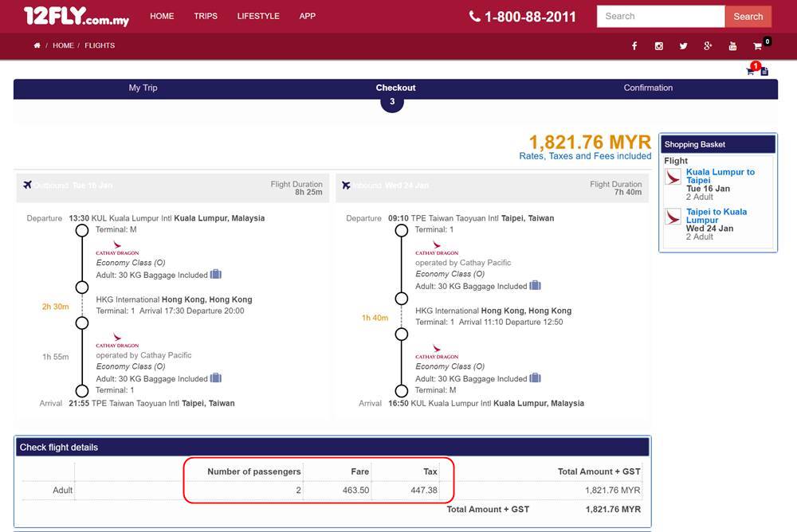The image size is (797, 532).
Task: Click the 8h 25m flight duration
Action: (308, 192)
